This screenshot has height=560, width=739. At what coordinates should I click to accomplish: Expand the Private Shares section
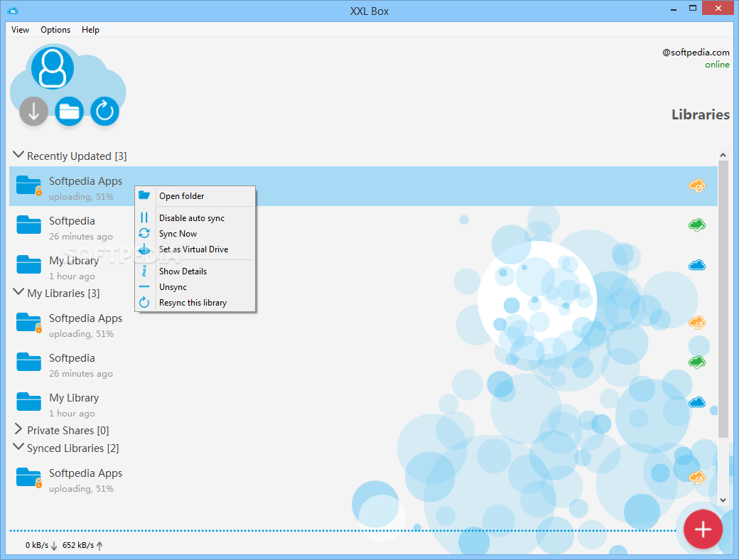click(x=18, y=429)
